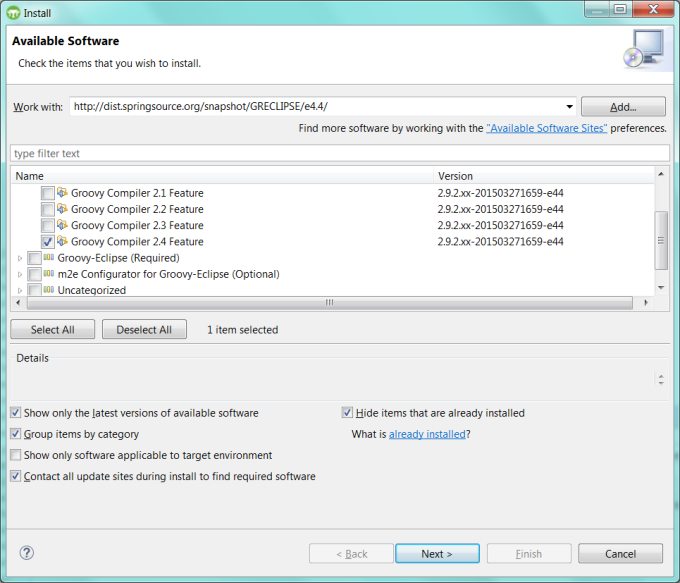The height and width of the screenshot is (583, 680).
Task: Select the Groovy-Eclipse (Required) row text
Action: 118,258
